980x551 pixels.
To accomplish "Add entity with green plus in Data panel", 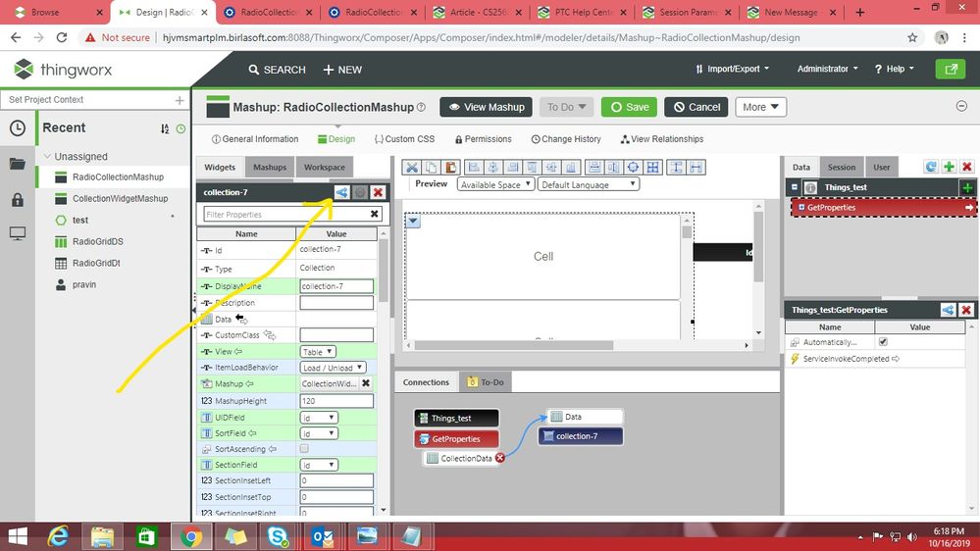I will [x=949, y=166].
